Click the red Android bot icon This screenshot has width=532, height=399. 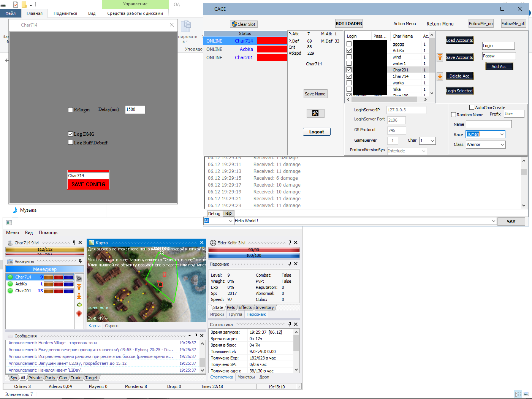pyautogui.click(x=79, y=313)
